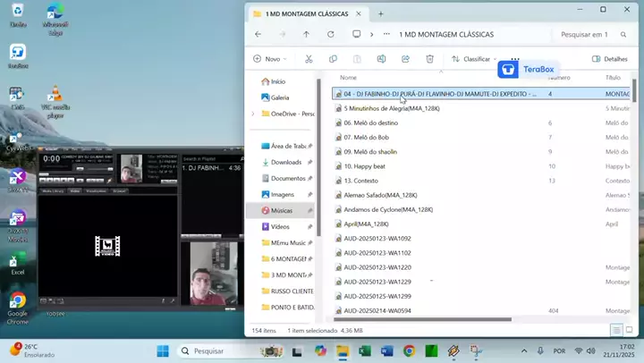Image resolution: width=644 pixels, height=363 pixels.
Task: Toggle the Detalhes pane button
Action: 609,59
